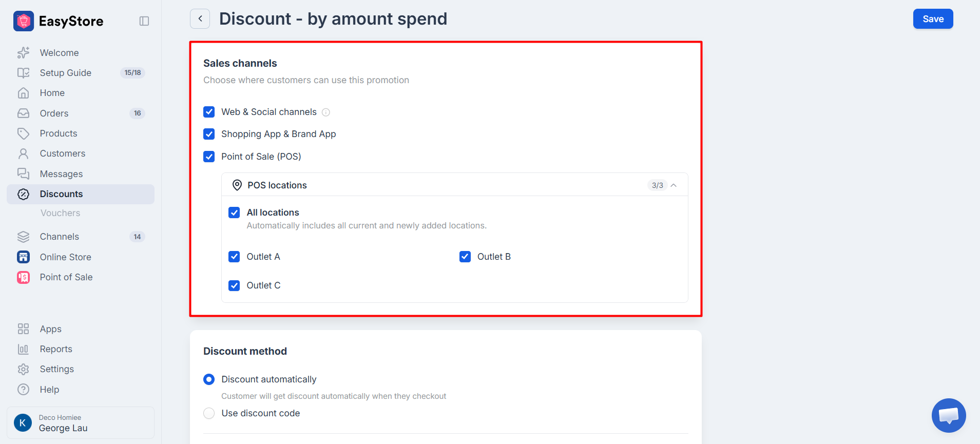Uncheck Web & Social channels checkbox
The height and width of the screenshot is (444, 980).
click(209, 112)
